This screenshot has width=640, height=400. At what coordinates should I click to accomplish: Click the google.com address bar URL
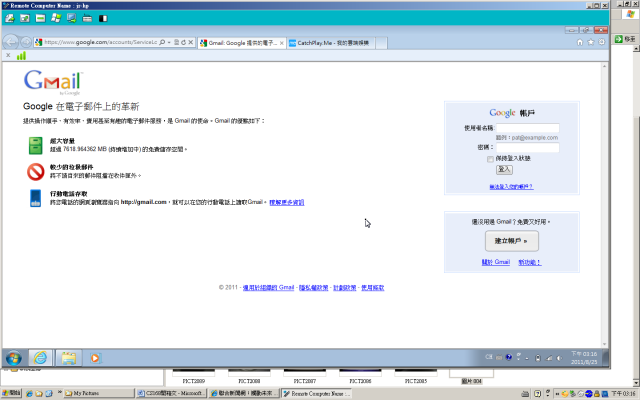click(100, 42)
